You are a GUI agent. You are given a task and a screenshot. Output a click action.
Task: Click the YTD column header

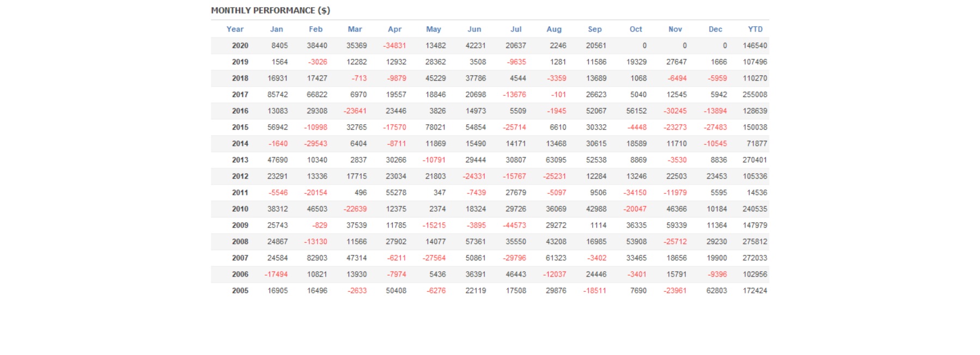coord(755,29)
